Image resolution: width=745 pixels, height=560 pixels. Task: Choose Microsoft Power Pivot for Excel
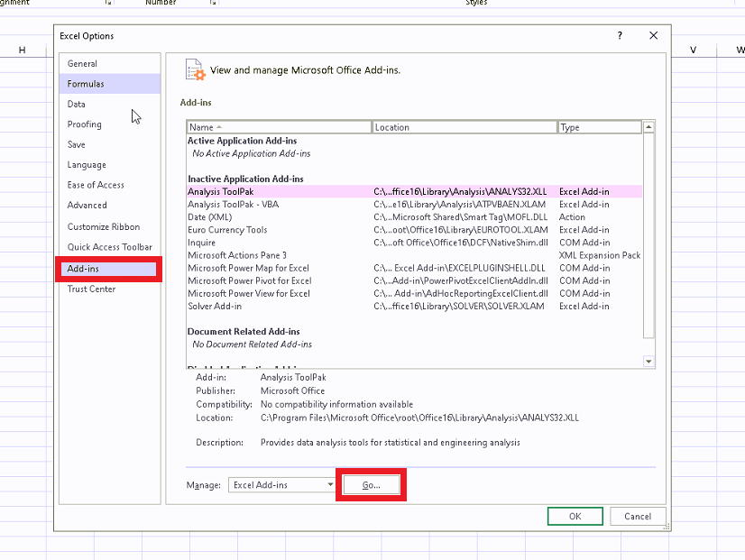coord(248,281)
